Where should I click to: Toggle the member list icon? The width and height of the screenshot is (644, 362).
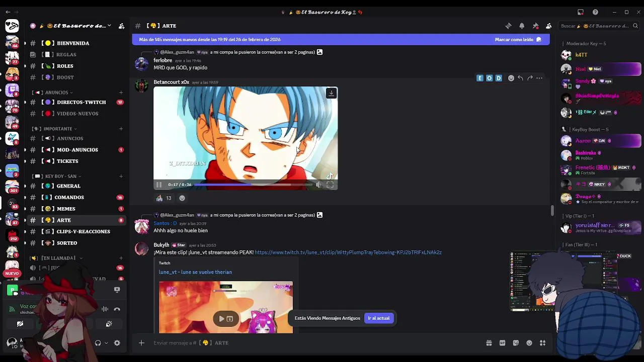click(548, 26)
